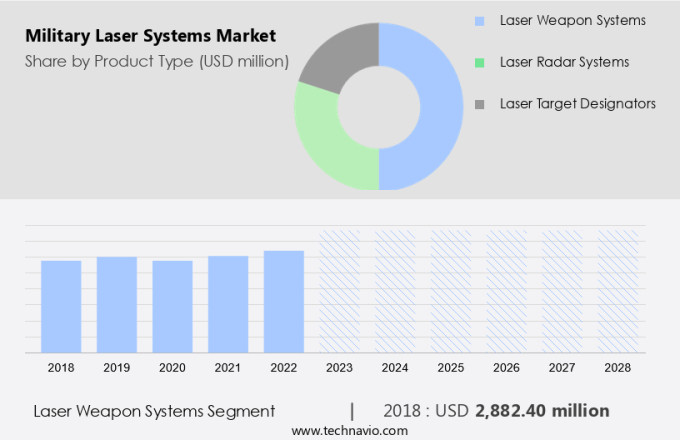This screenshot has height=440, width=680.
Task: Click the 2021 year label on the axis
Action: click(228, 368)
